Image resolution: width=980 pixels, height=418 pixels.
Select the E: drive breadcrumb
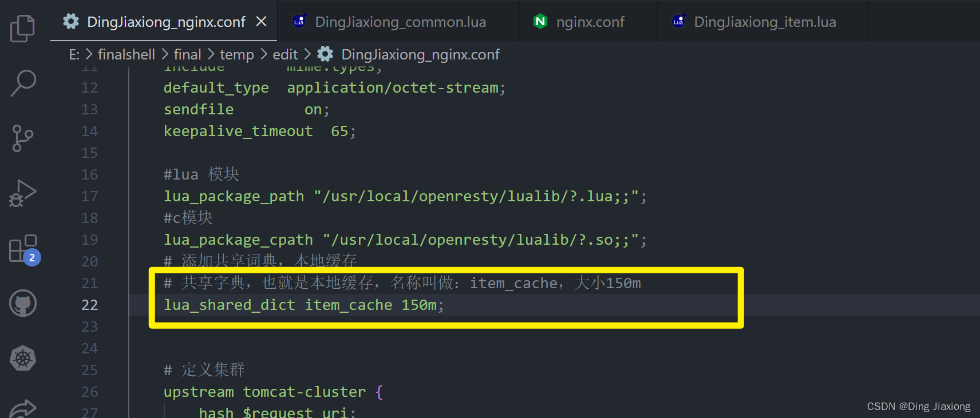pos(74,54)
